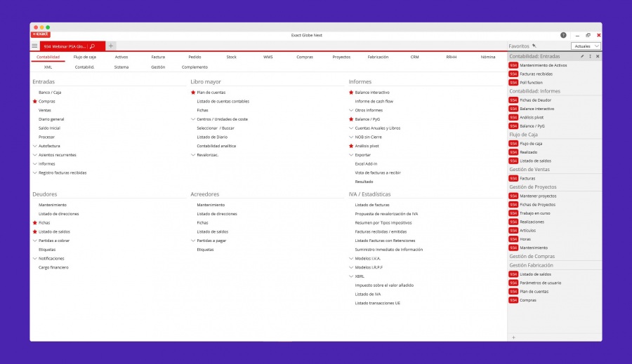Open Suministro Inmediato de Información
The image size is (632, 364).
coord(389,250)
